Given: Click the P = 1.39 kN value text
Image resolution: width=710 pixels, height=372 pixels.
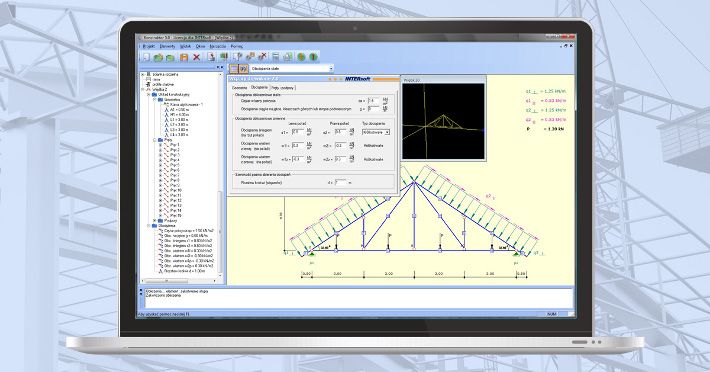Looking at the screenshot, I should coord(546,129).
